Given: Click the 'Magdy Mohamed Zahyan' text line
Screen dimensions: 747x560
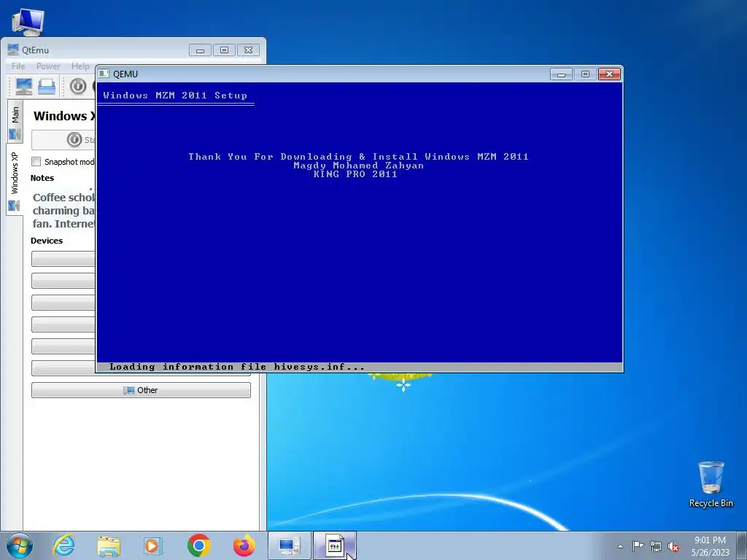Looking at the screenshot, I should pos(358,166).
